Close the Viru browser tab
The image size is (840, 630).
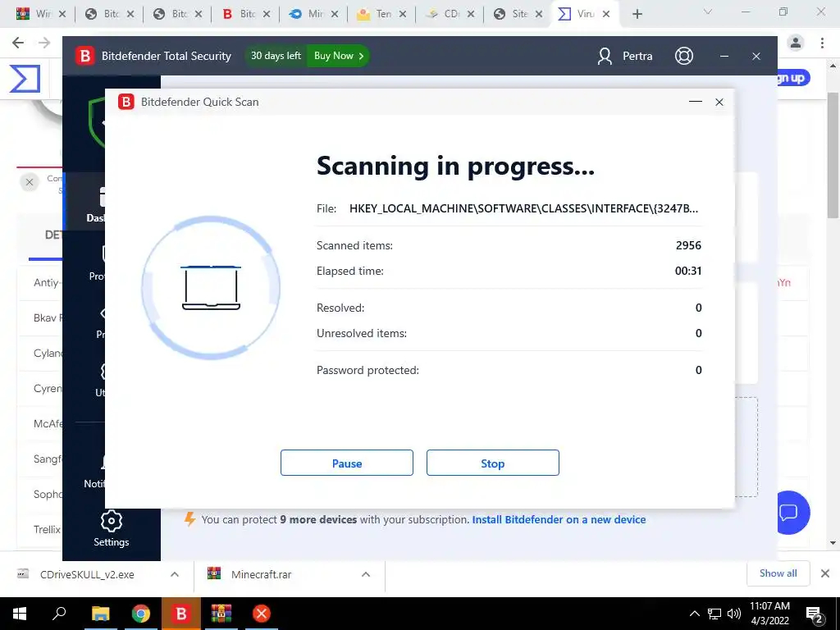606,14
